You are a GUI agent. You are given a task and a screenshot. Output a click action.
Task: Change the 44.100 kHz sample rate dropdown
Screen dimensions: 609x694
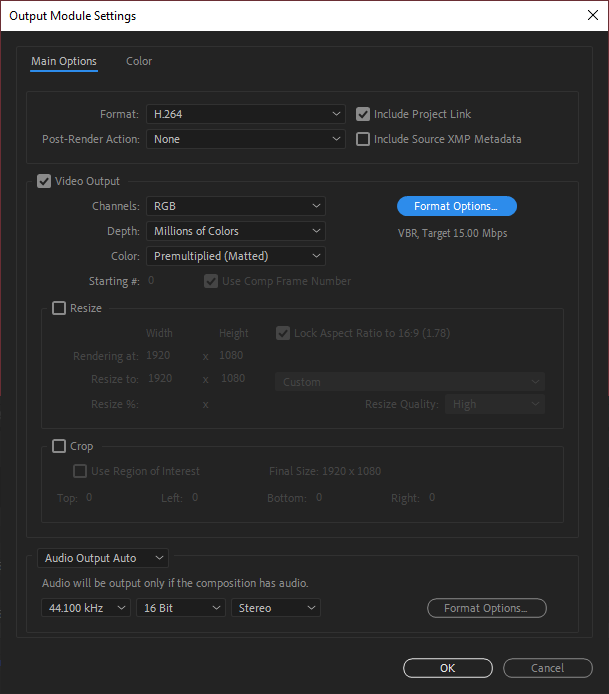(86, 608)
